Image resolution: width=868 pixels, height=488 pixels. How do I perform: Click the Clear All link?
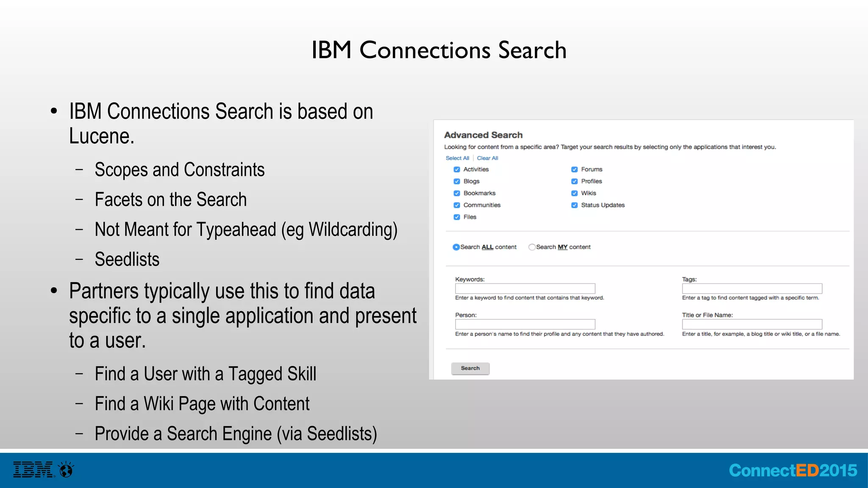tap(487, 158)
